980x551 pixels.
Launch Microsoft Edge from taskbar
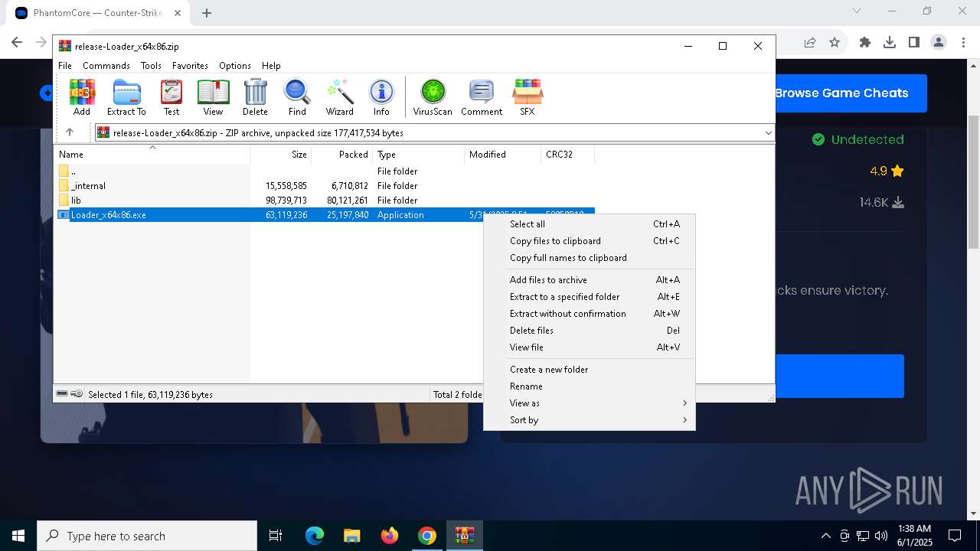pyautogui.click(x=315, y=536)
